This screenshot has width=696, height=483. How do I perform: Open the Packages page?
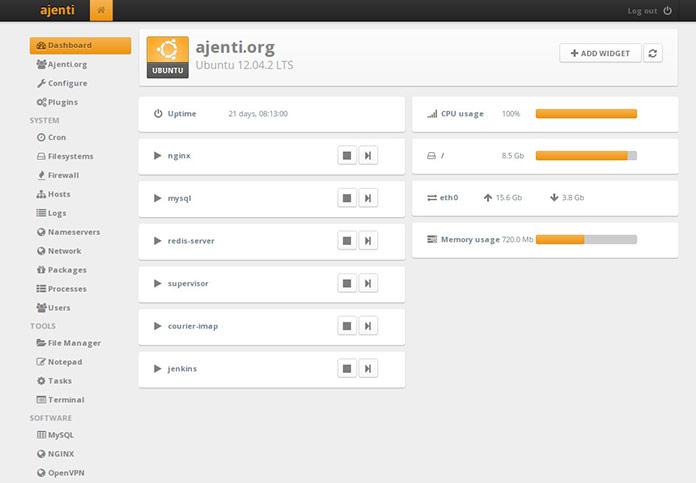tap(62, 270)
